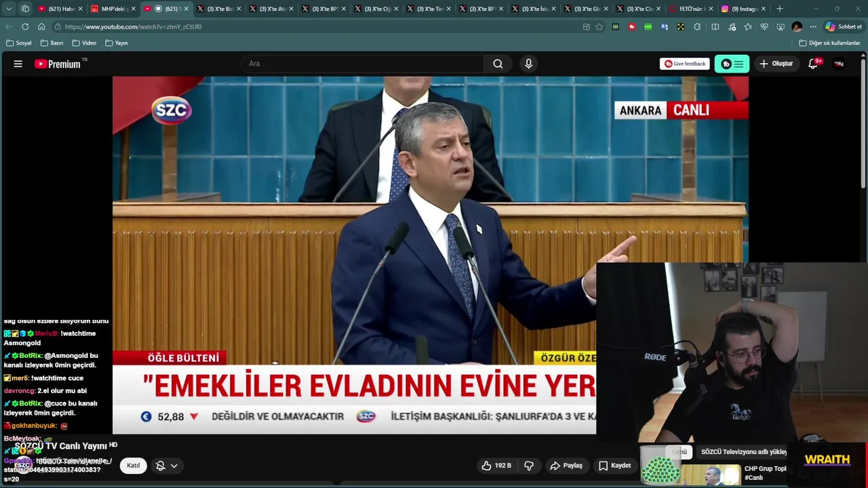Close the Instagram tab
Screen dimensions: 868x488
point(764,9)
